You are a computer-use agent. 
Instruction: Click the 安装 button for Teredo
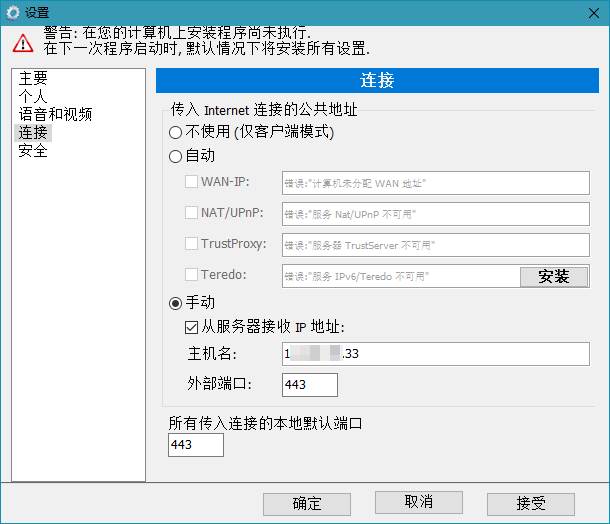coord(554,277)
